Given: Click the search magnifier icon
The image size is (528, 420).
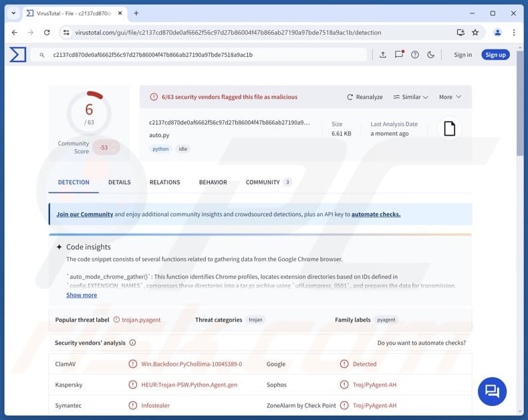Looking at the screenshot, I should tap(42, 55).
